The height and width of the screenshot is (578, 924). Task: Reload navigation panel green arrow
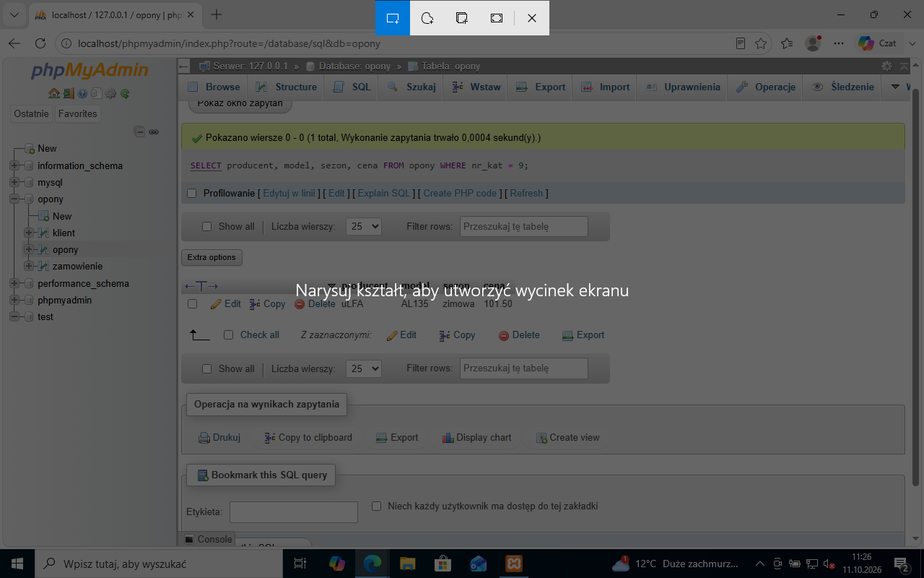pos(125,93)
